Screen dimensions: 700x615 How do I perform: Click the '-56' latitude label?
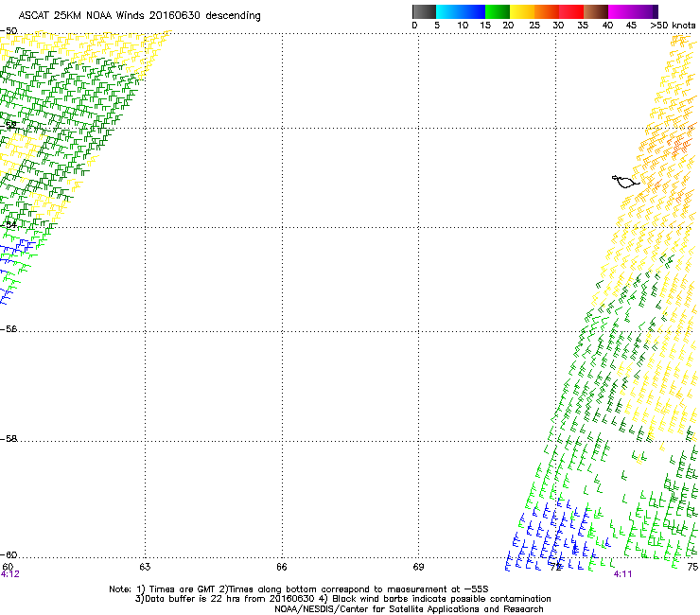pos(9,329)
